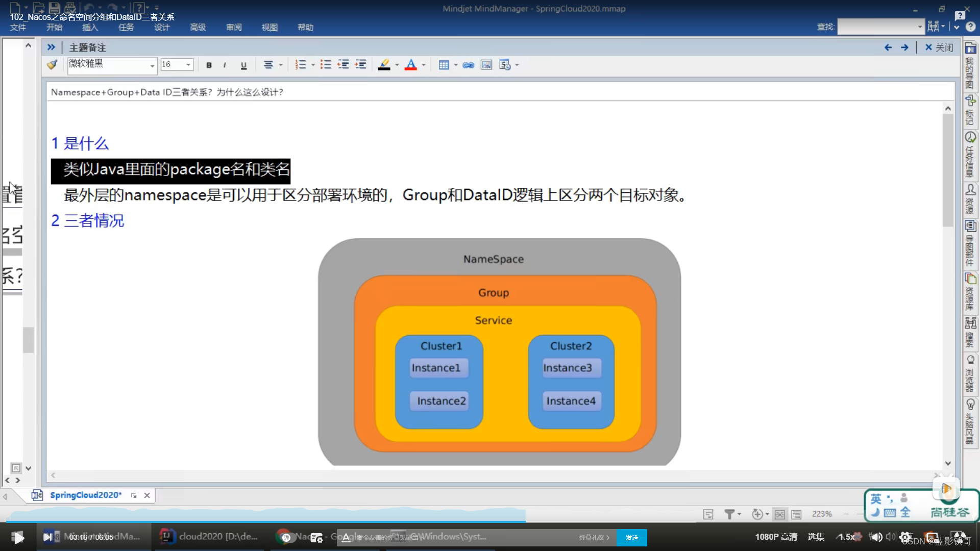This screenshot has width=980, height=551.
Task: Click the 关闭 button of topic notes
Action: click(x=939, y=47)
